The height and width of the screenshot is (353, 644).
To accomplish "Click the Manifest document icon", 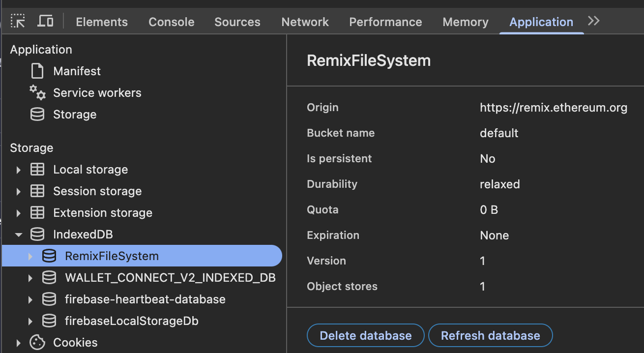I will click(x=37, y=71).
